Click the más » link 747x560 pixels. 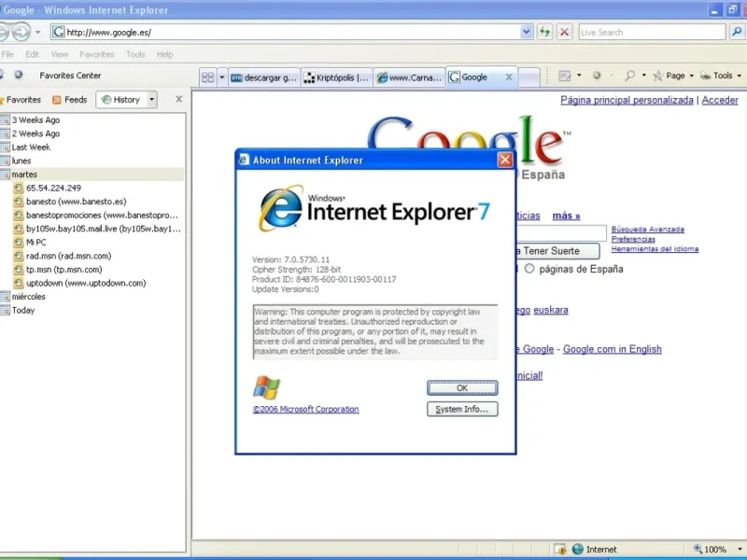566,216
